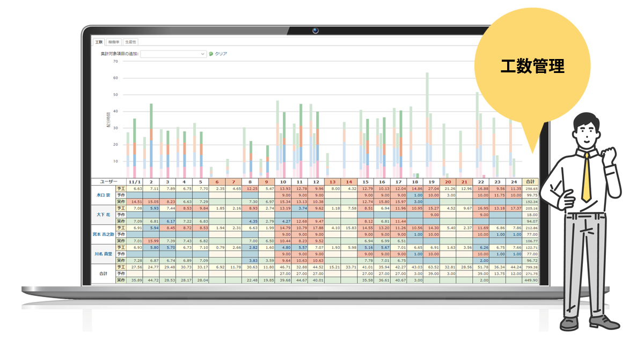Screen dimensions: 644x338
Task: Open the 川名 真里 user row link
Action: 104,253
